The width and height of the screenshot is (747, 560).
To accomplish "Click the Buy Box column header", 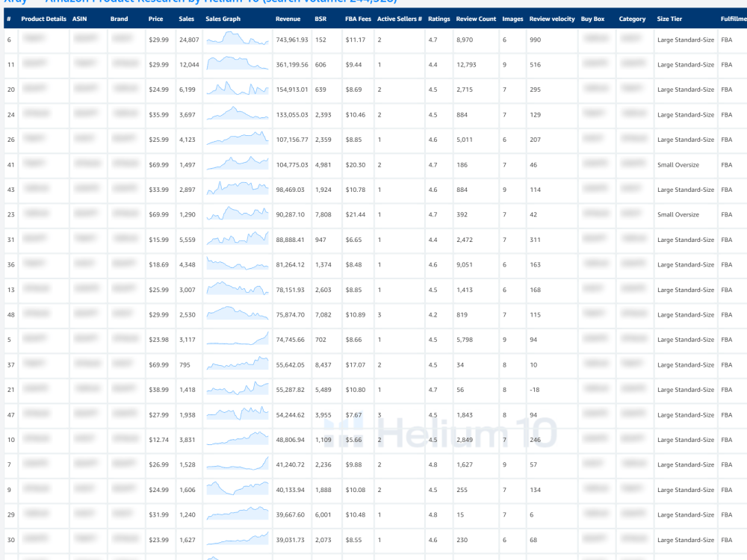I will pyautogui.click(x=592, y=19).
